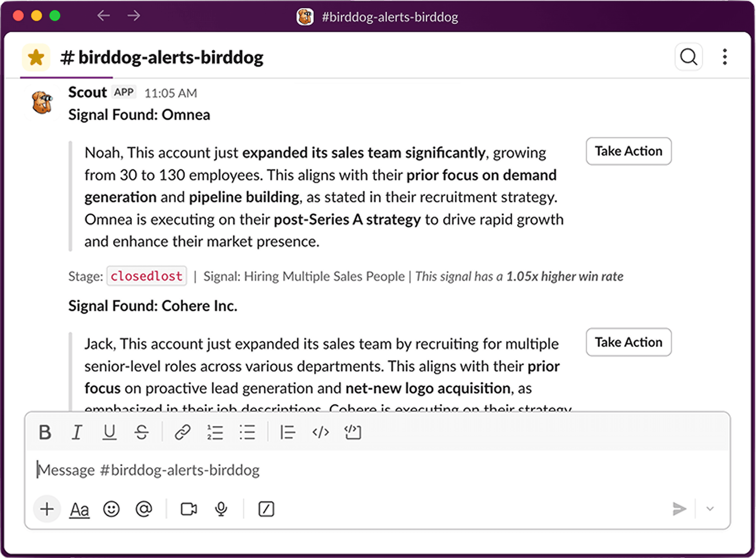Toggle underline formatting button
This screenshot has height=558, width=756.
109,432
